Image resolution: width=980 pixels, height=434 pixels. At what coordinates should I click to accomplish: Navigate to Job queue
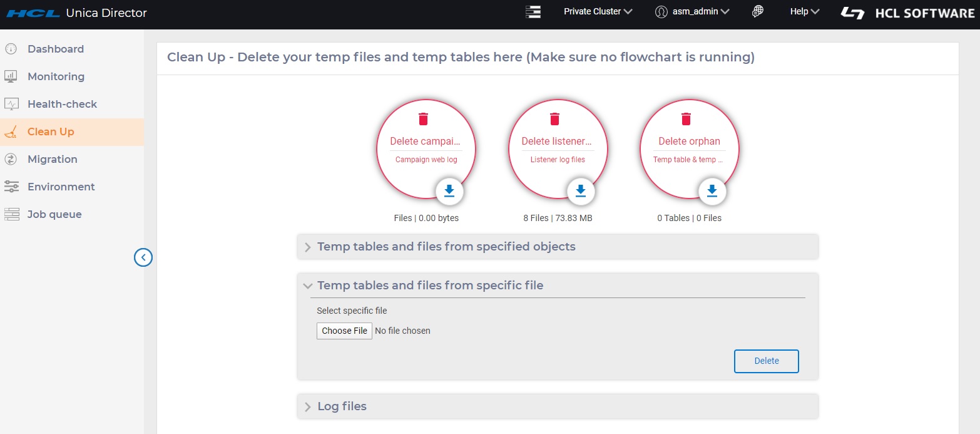54,214
